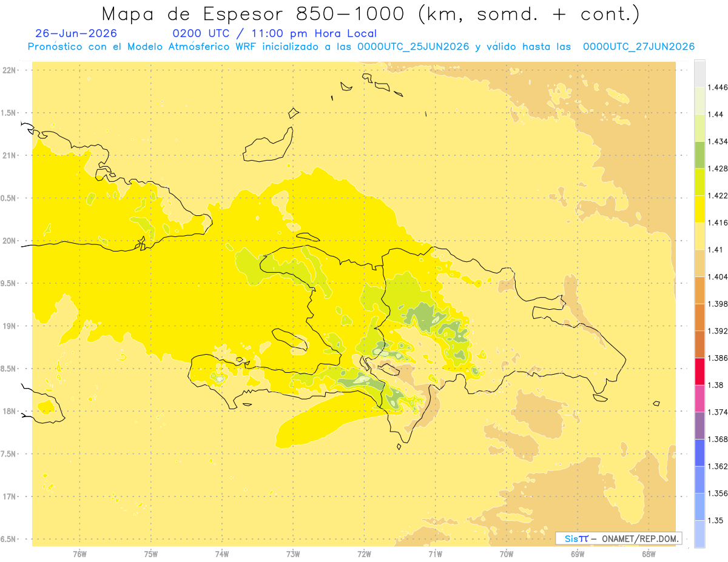Screen dimensions: 728x562
Task: Click the "SisTT - ONAMET/REP.DOM." label
Action: pos(619,538)
